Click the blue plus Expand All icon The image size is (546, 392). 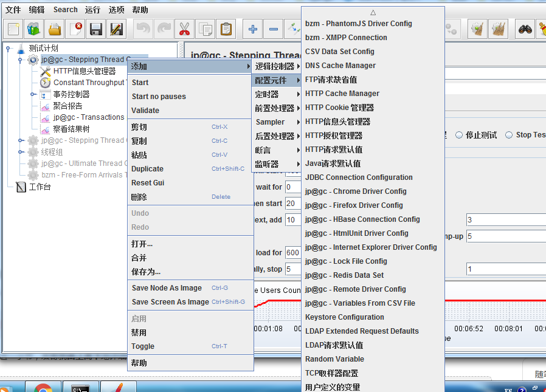[x=253, y=29]
